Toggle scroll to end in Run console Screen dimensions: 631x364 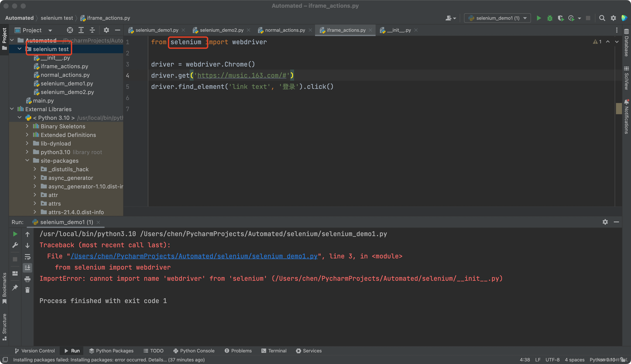point(27,268)
